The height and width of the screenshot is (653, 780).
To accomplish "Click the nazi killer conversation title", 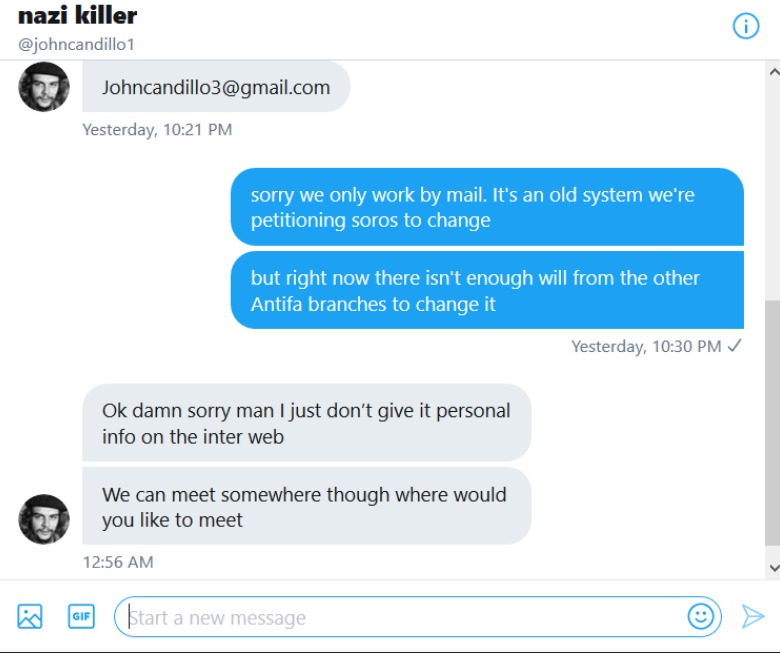I will click(78, 15).
